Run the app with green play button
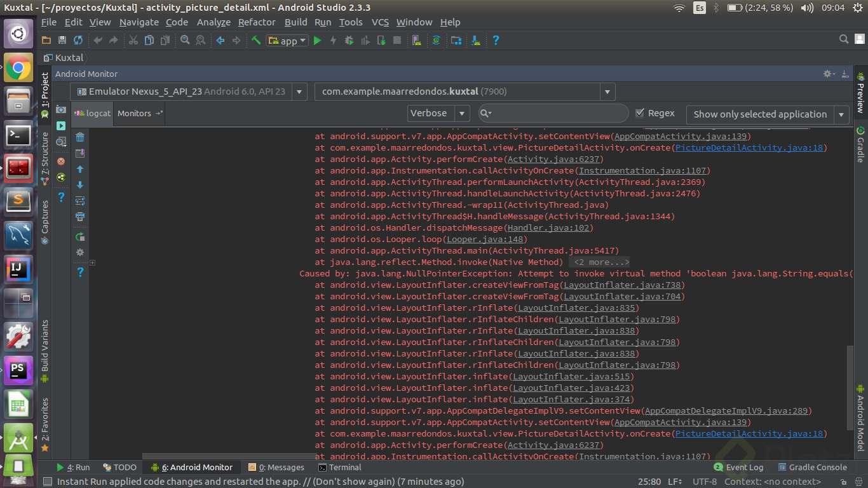This screenshot has height=488, width=868. [317, 41]
